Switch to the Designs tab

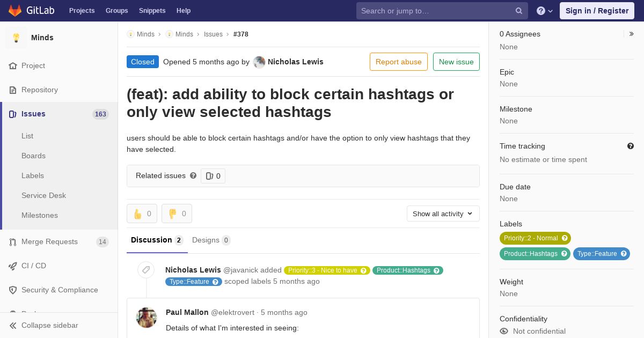(x=211, y=240)
